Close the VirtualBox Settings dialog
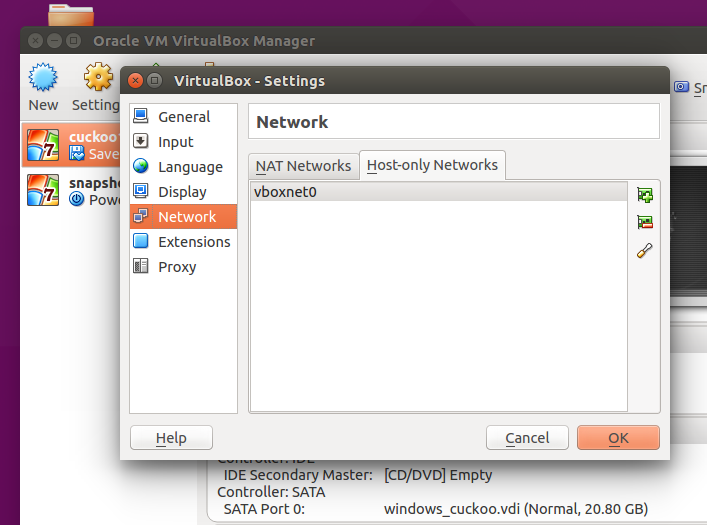 point(135,81)
